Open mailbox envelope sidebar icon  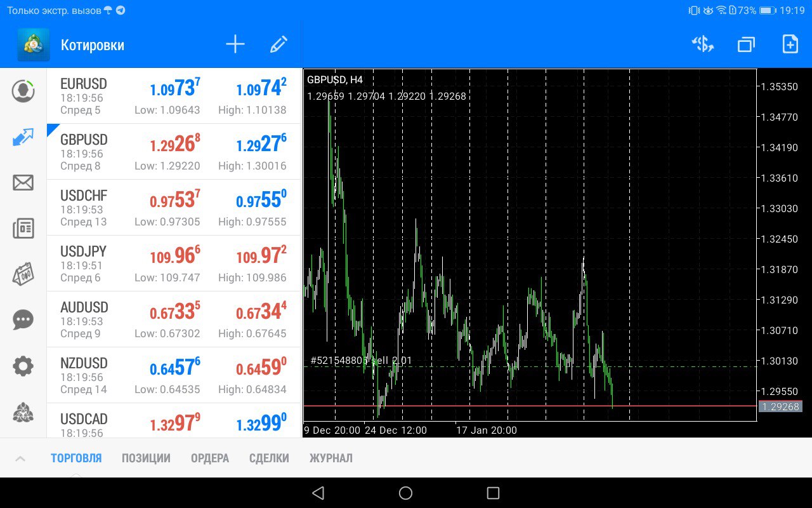click(x=23, y=183)
